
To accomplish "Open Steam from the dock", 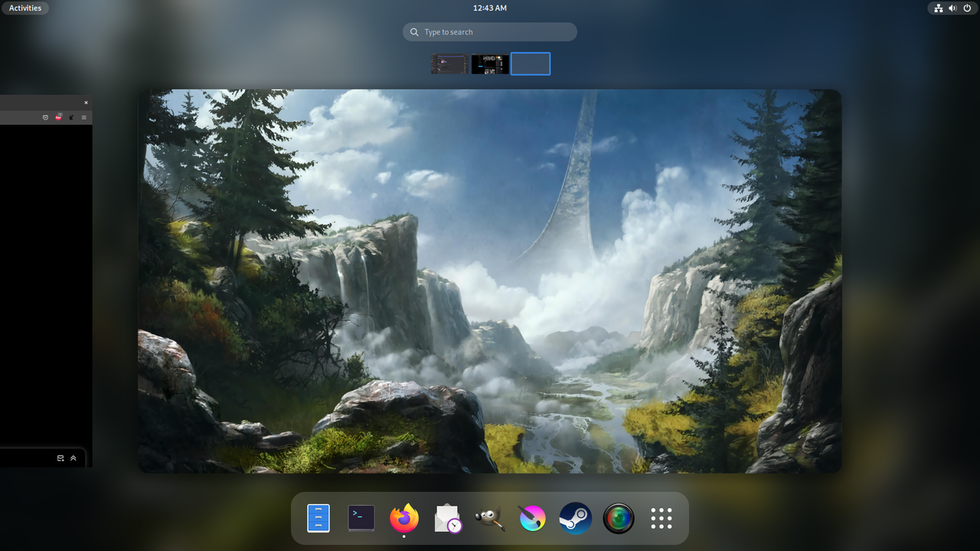I will [x=576, y=518].
